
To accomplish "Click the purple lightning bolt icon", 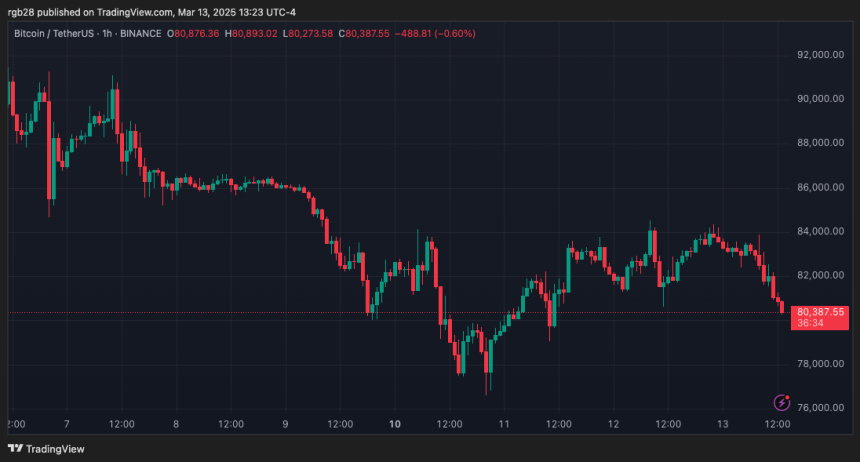I will [x=782, y=402].
